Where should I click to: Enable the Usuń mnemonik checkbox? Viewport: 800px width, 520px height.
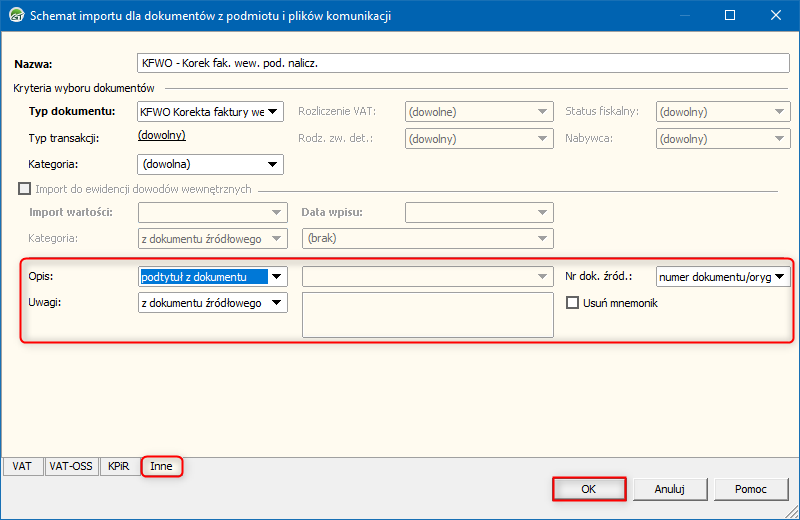click(x=573, y=303)
